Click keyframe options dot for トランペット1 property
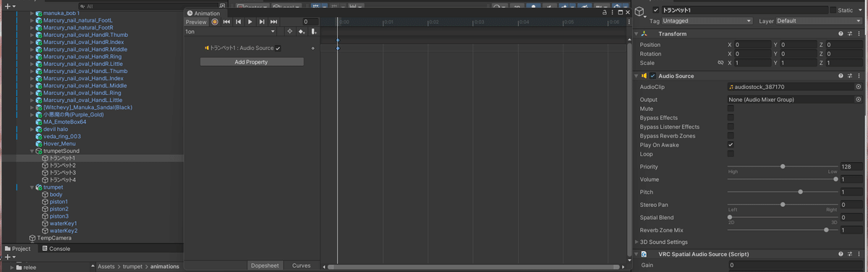868x272 pixels. [312, 48]
